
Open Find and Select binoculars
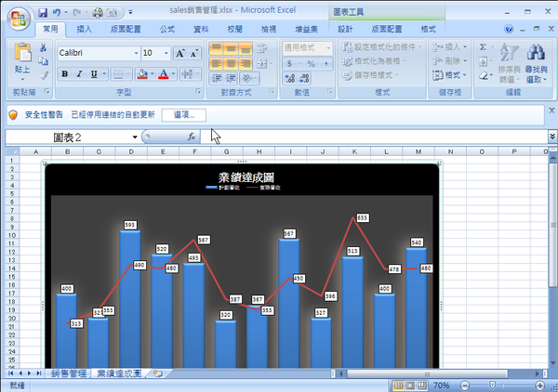536,62
